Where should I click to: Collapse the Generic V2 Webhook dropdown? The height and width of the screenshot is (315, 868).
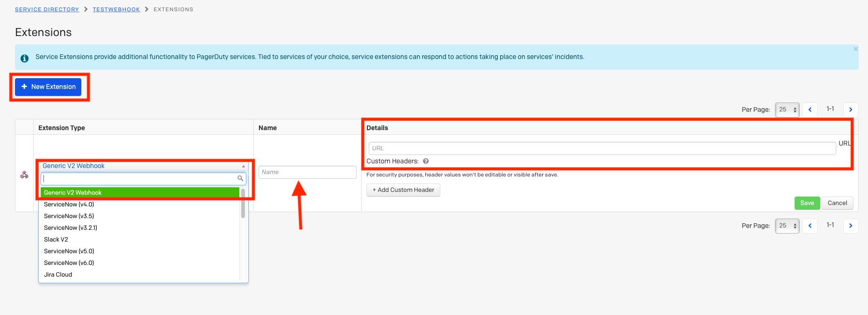(143, 166)
